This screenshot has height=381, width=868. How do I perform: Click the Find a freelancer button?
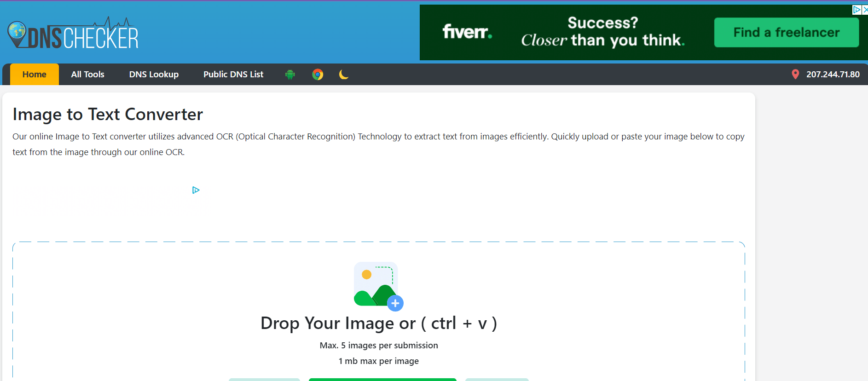coord(787,32)
